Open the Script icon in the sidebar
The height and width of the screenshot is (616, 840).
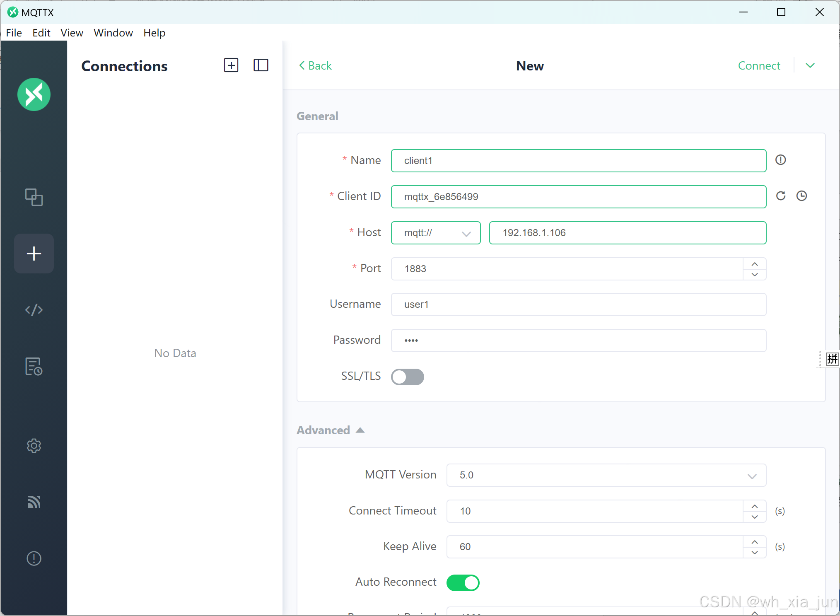tap(34, 310)
